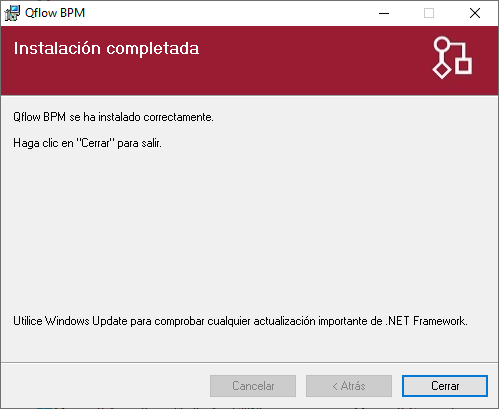The width and height of the screenshot is (499, 409).
Task: Click the square shape in Qflow logo
Action: tap(464, 65)
